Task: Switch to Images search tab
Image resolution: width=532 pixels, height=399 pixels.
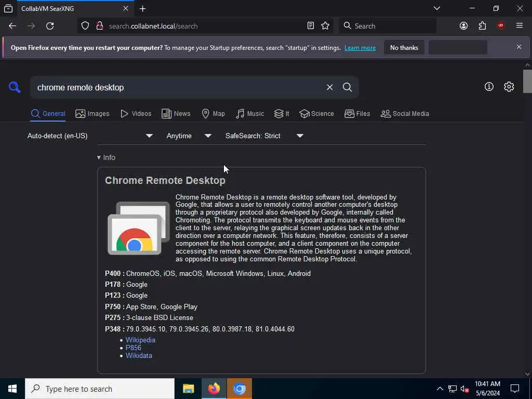Action: click(x=92, y=114)
